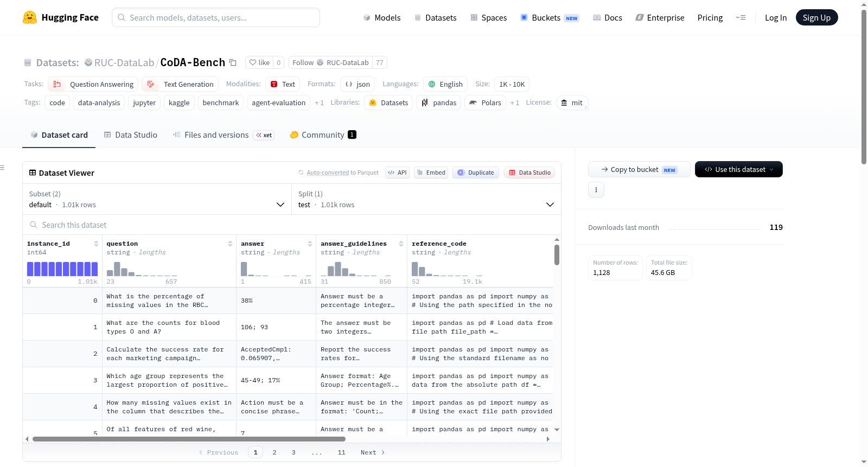
Task: Focus the main search models input
Action: tap(216, 17)
